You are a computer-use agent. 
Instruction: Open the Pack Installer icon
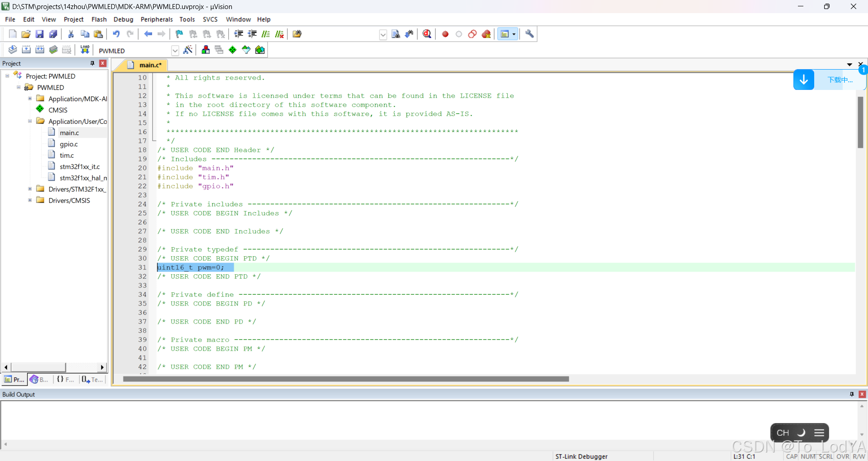[x=260, y=50]
